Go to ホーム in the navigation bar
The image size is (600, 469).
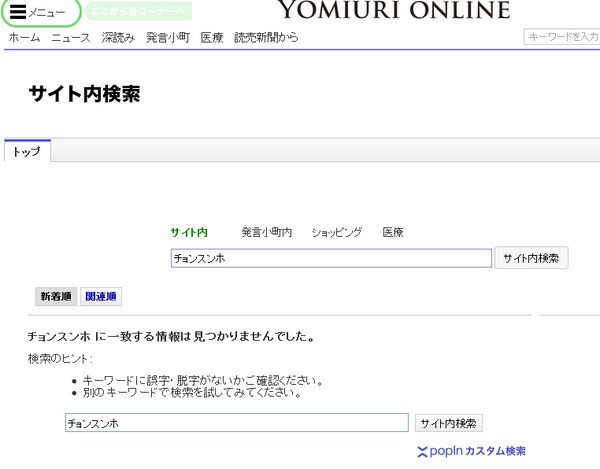coord(24,37)
